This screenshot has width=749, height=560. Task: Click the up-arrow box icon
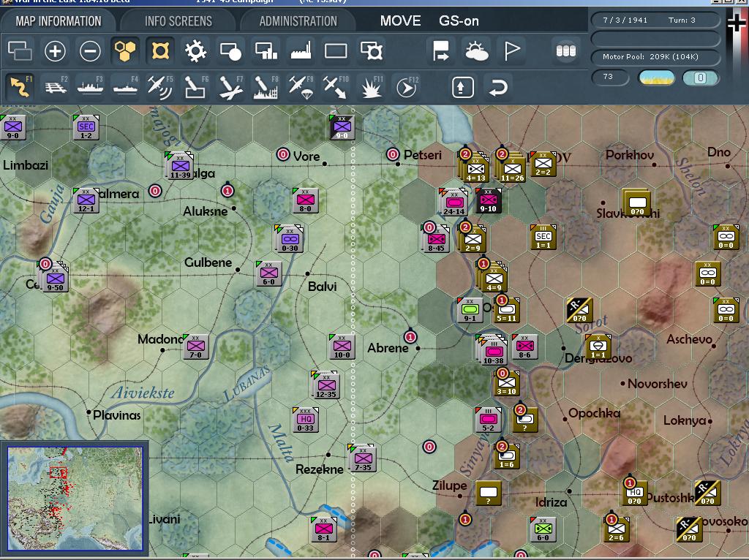[462, 88]
